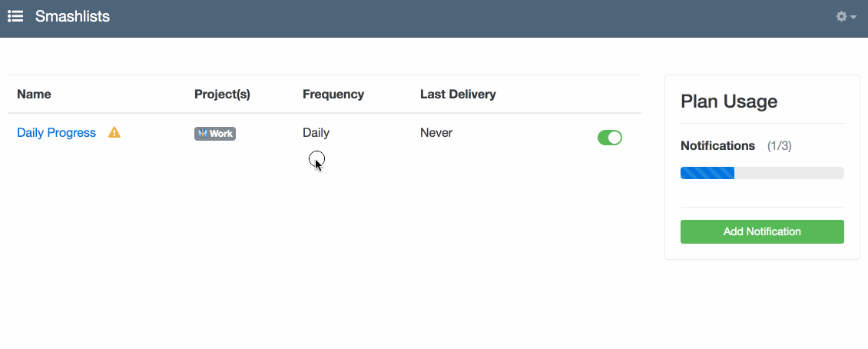Click the Notifications label in Plan Usage
This screenshot has height=349, width=868.
pos(717,146)
